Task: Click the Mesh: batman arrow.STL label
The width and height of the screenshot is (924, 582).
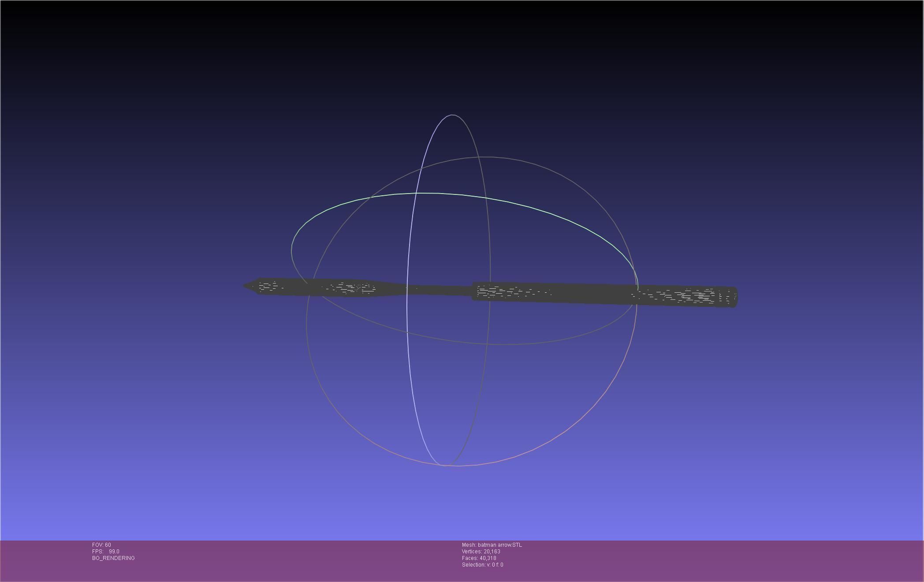Action: pos(492,545)
